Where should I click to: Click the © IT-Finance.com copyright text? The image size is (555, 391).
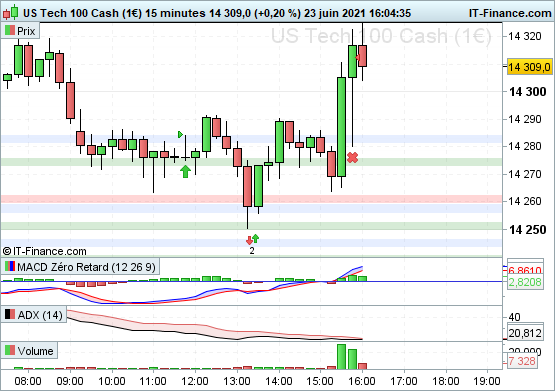45,251
